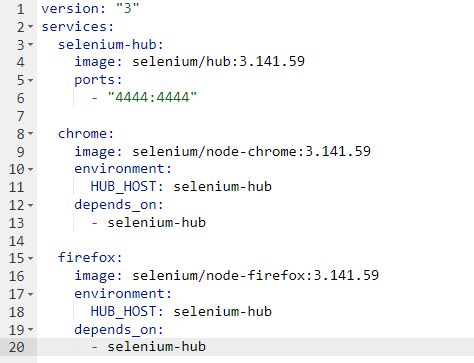This screenshot has width=474, height=363.
Task: Fold firefox depends_on block on line 19
Action: tap(31, 330)
